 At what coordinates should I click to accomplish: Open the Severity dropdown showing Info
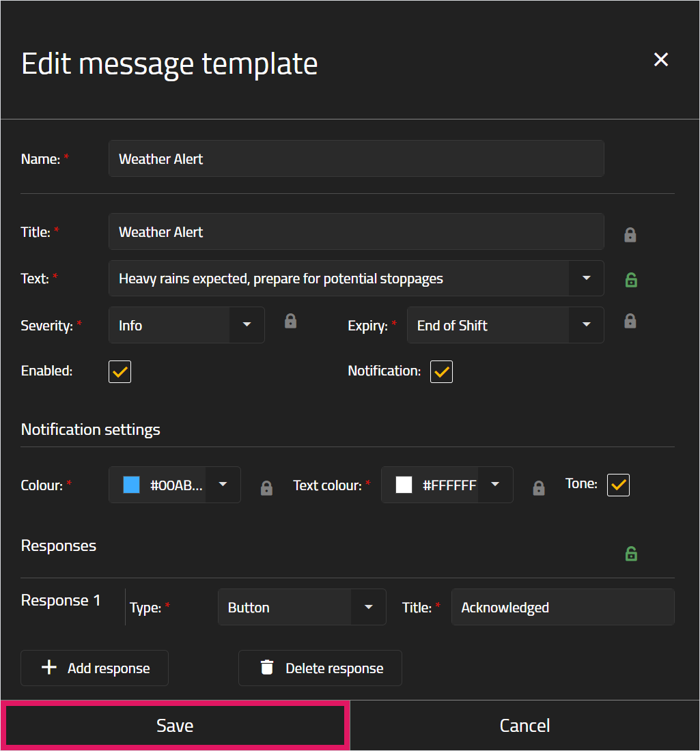(x=186, y=325)
